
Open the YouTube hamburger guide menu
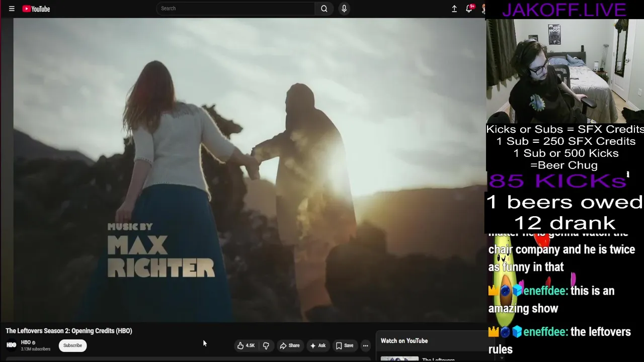point(12,9)
